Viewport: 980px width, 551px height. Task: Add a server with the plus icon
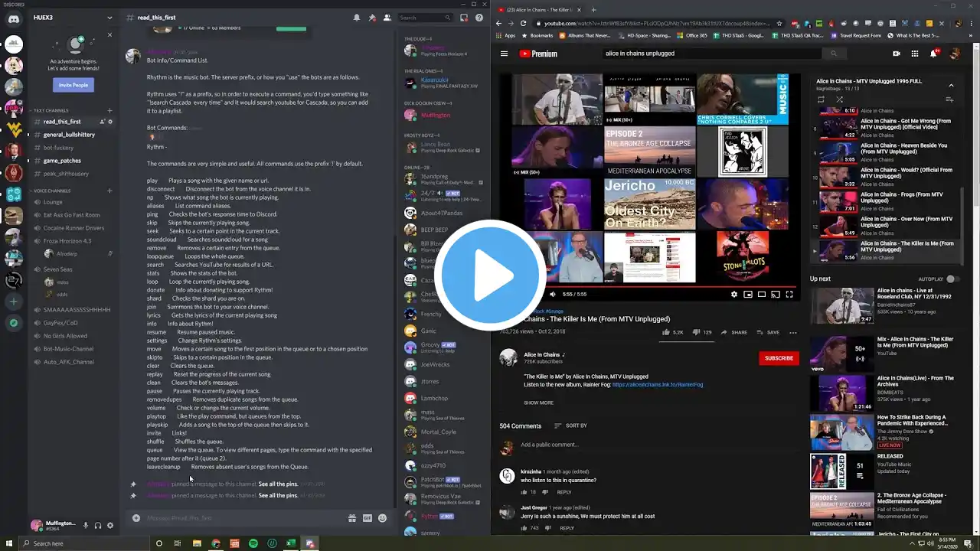point(14,302)
